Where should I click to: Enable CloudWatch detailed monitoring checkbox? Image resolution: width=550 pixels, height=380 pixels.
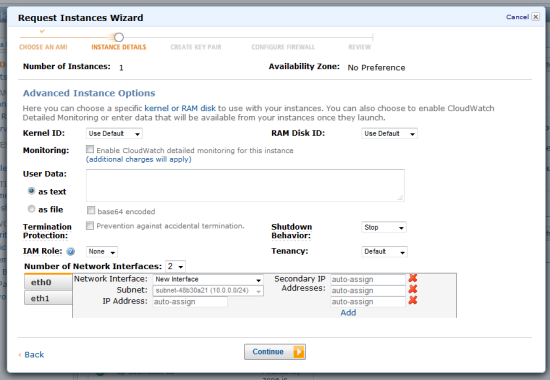click(90, 149)
